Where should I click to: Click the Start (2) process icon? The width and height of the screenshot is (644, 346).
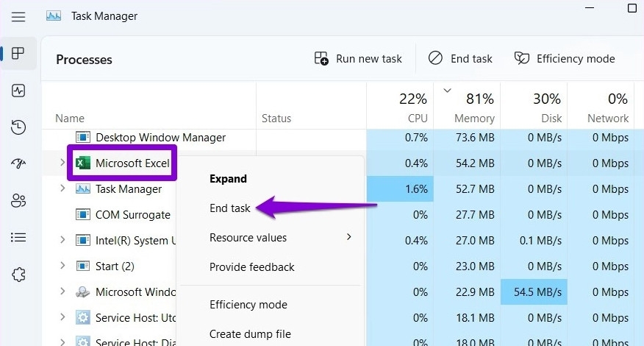click(x=83, y=266)
